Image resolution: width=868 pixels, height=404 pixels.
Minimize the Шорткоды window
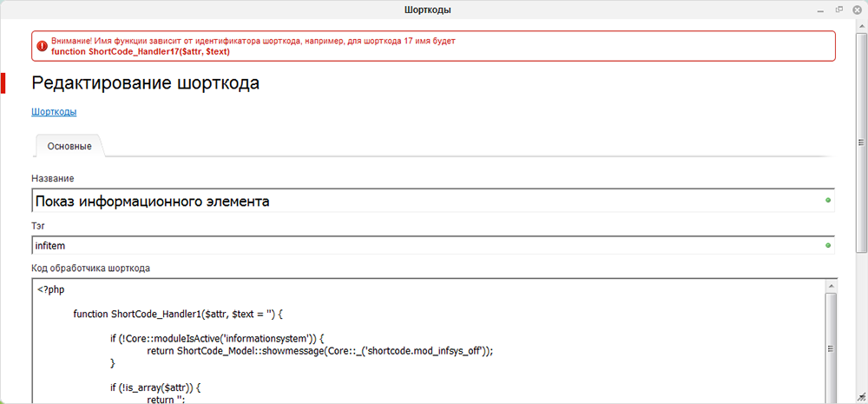(820, 10)
